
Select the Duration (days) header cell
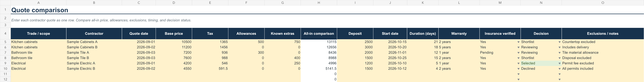pos(423,33)
